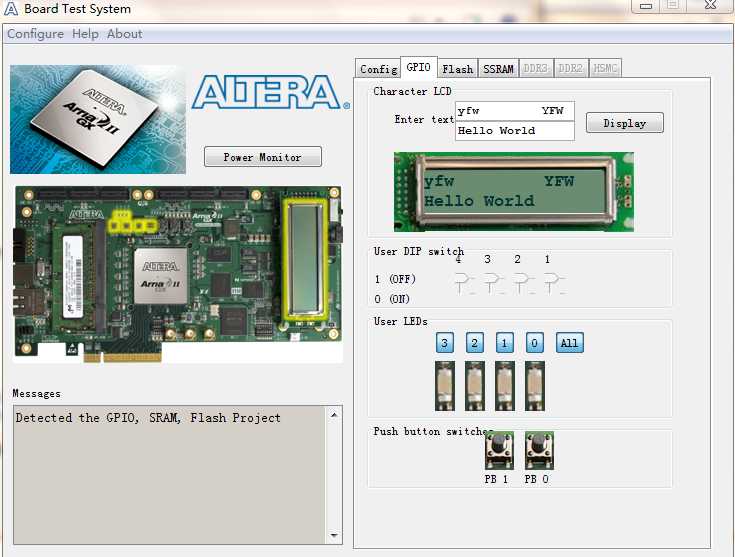The image size is (735, 557).
Task: Click the Altera logo
Action: click(x=270, y=92)
